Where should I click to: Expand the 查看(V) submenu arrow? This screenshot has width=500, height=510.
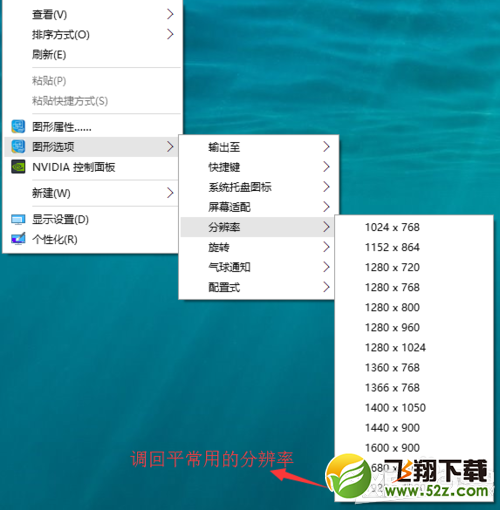click(170, 14)
